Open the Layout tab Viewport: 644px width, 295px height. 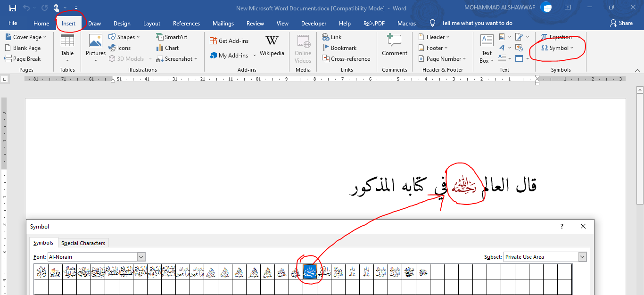pos(152,23)
